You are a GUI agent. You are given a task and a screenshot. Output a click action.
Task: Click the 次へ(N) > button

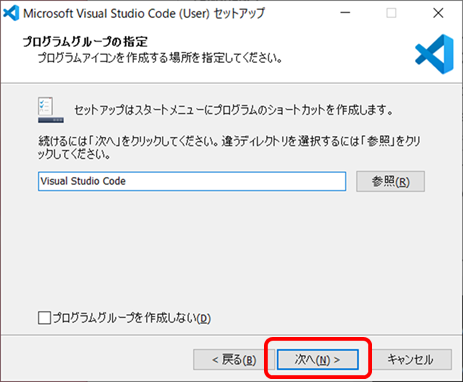tap(318, 359)
